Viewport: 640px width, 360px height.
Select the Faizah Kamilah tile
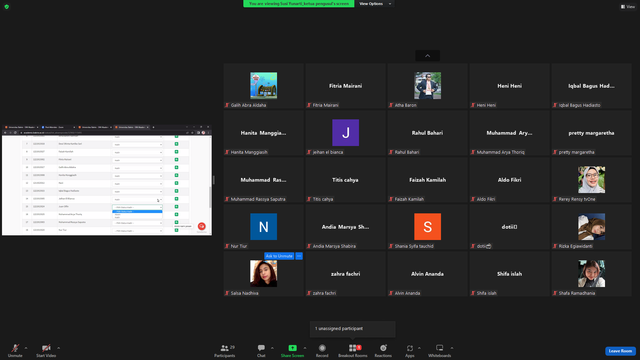pyautogui.click(x=427, y=180)
